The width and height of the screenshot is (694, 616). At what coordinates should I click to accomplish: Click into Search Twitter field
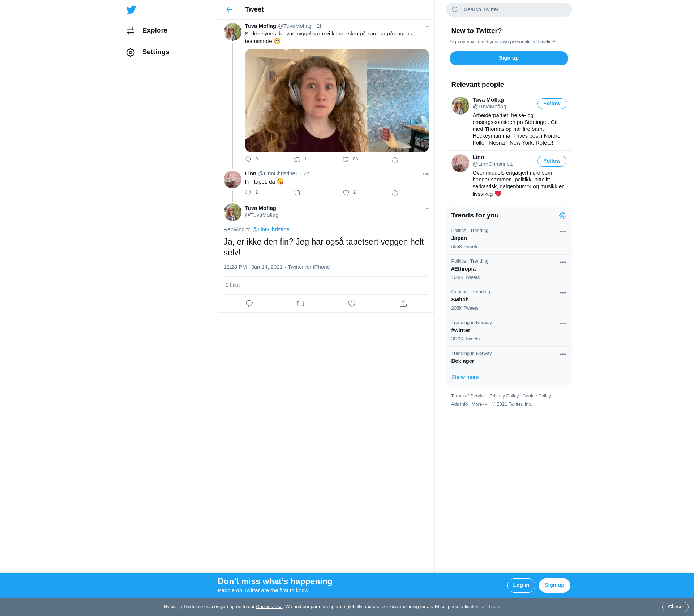[x=513, y=10]
